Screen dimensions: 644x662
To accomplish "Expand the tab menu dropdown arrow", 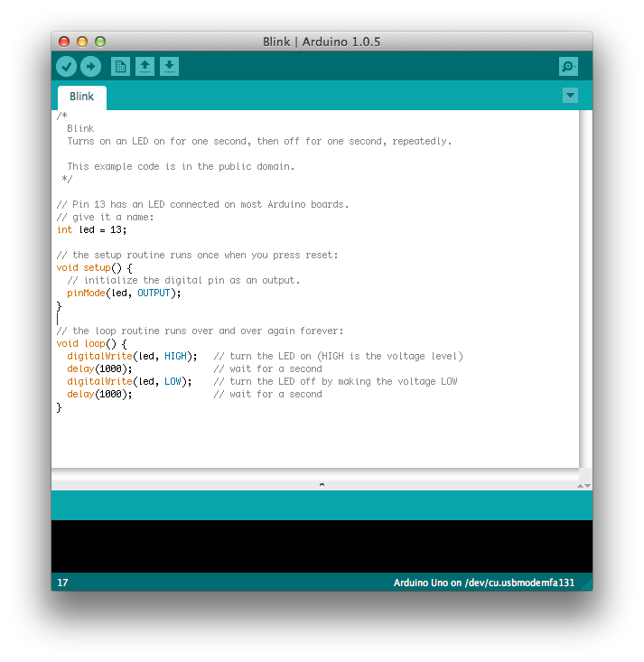I will [570, 96].
